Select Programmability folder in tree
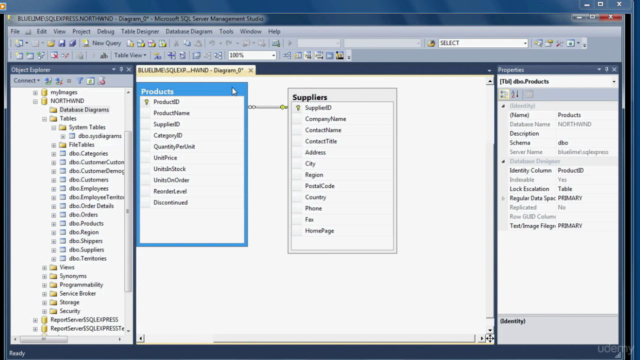Viewport: 640px width, 360px height. pyautogui.click(x=81, y=285)
